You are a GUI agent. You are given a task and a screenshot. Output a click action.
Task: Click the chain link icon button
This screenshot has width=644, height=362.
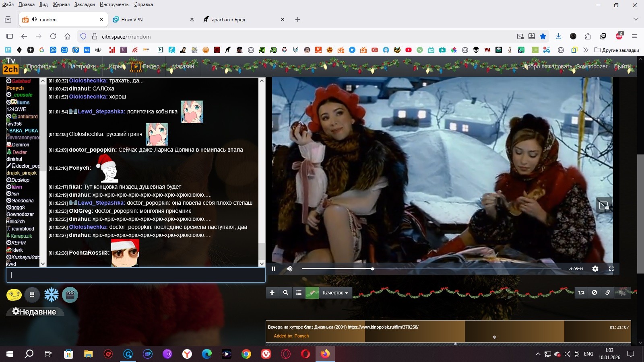tap(608, 293)
